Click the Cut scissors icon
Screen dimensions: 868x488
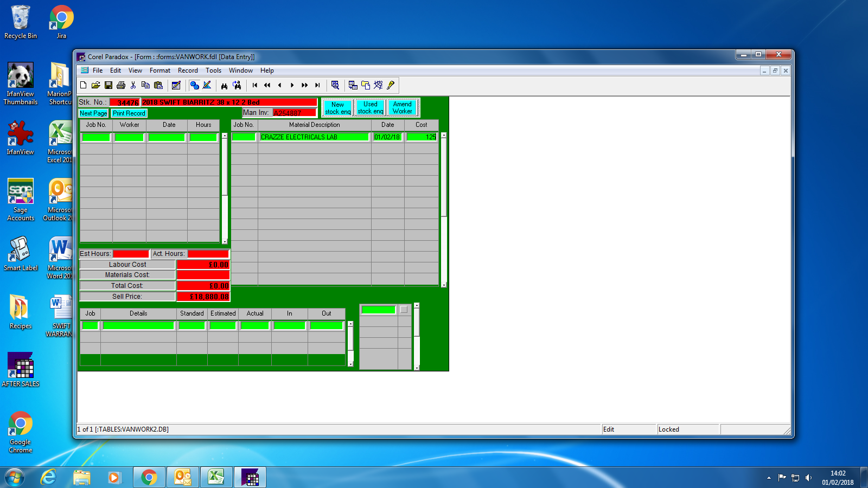tap(133, 85)
